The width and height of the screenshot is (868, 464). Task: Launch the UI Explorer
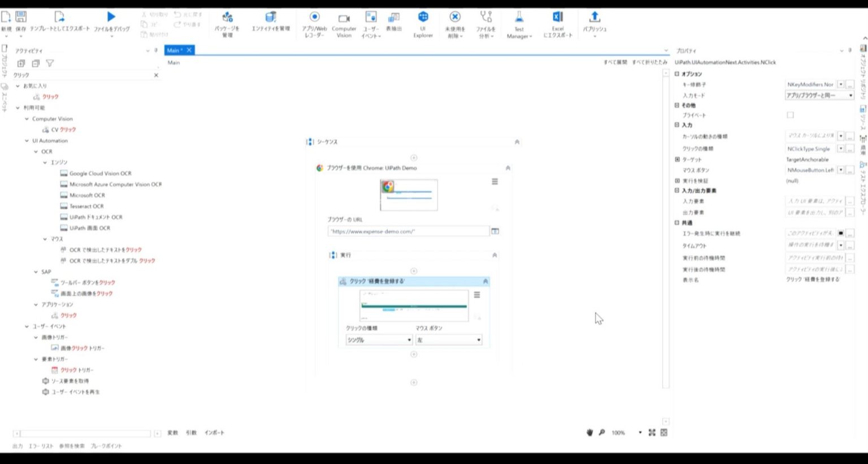tap(423, 18)
